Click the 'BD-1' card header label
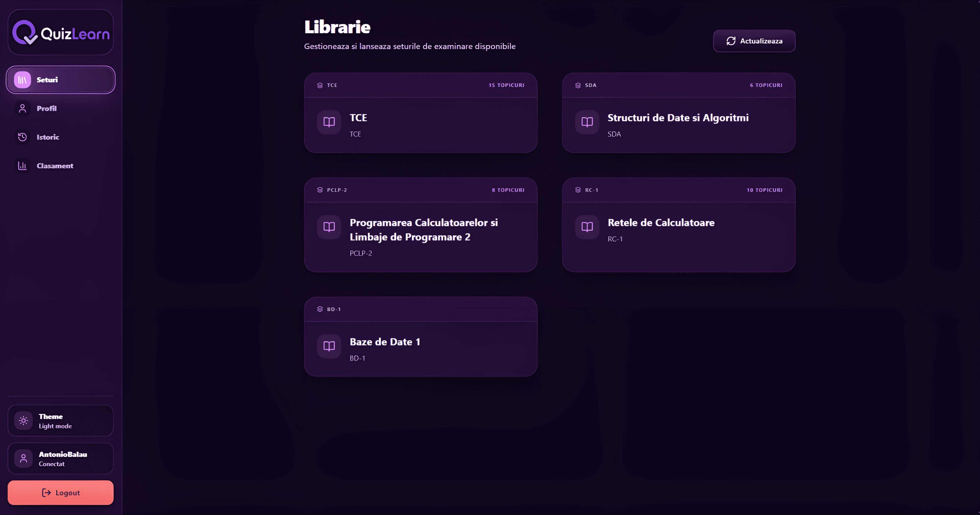This screenshot has width=980, height=515. tap(334, 309)
